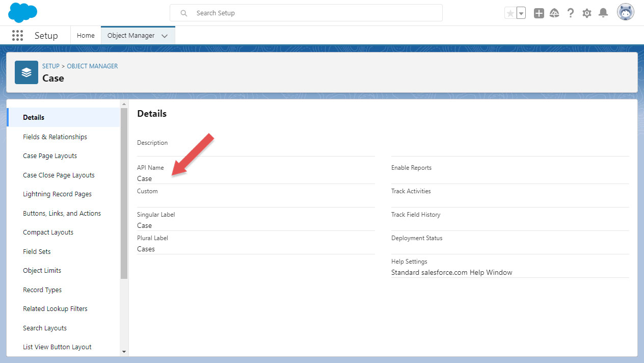Switch to the Home tab
Image resolution: width=644 pixels, height=363 pixels.
tap(85, 35)
